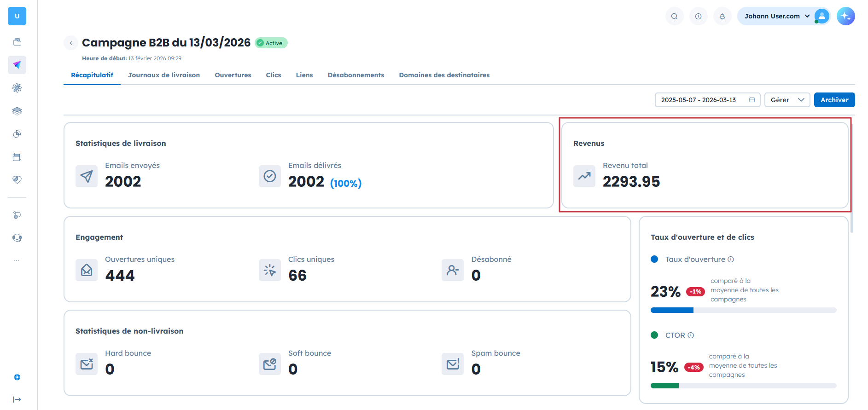Open the Désabonnements tab
The height and width of the screenshot is (410, 868).
point(355,75)
